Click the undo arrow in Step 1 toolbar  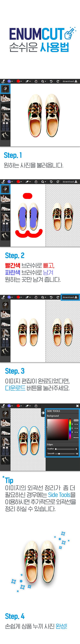coord(51,81)
